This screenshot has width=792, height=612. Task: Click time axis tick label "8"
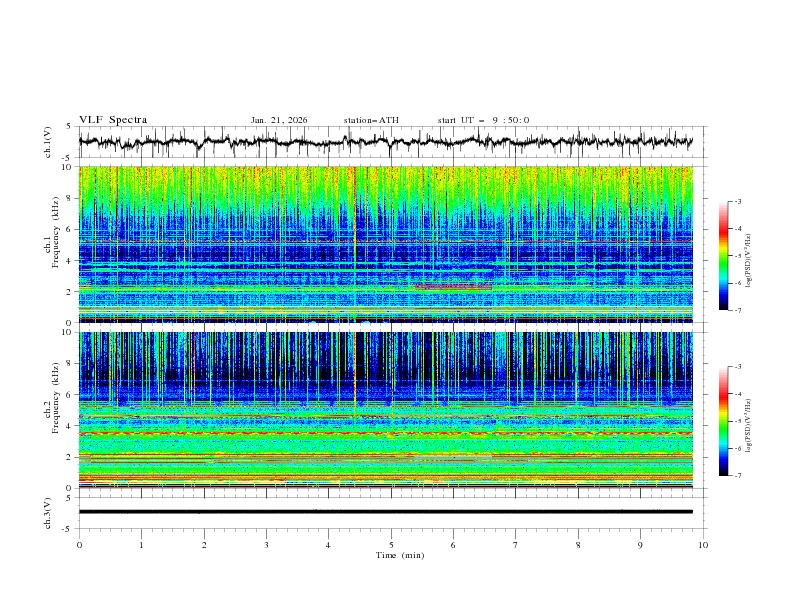pyautogui.click(x=578, y=545)
